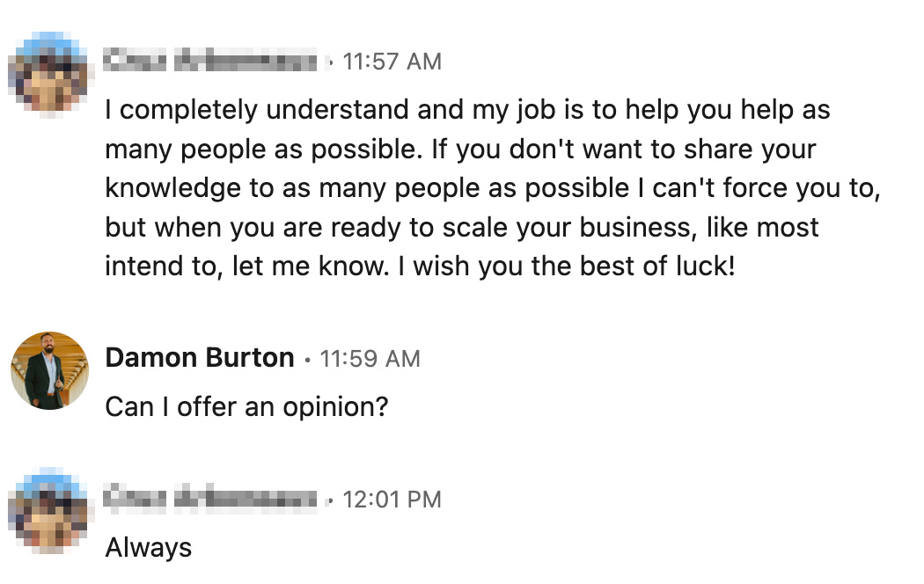924x584 pixels.
Task: Select the "Can I offer an opinion?" message
Action: [247, 407]
